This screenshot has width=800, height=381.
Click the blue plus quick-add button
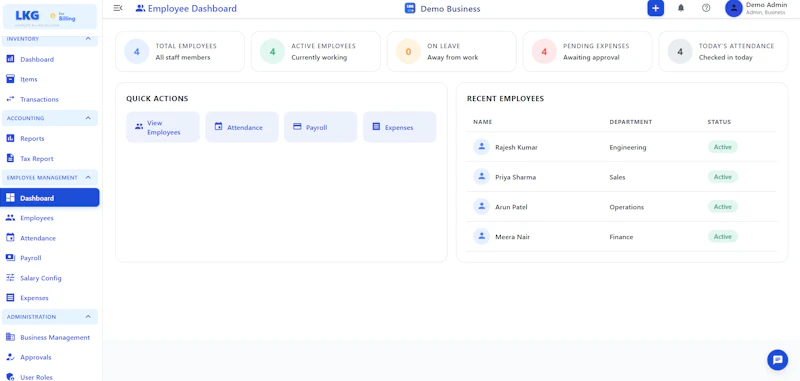click(x=656, y=8)
